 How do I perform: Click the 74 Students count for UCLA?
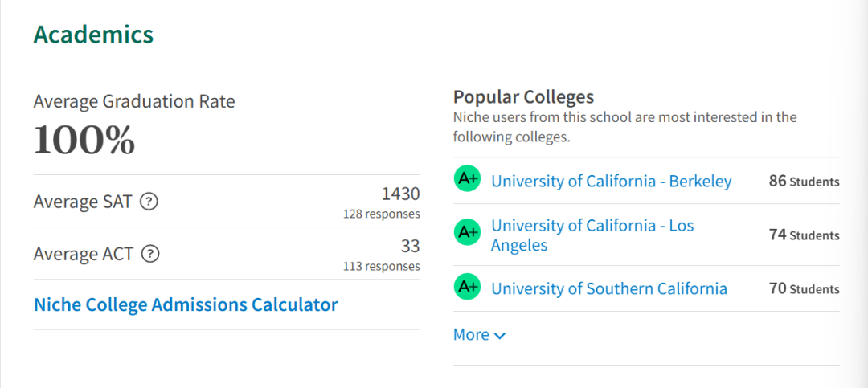pyautogui.click(x=805, y=235)
